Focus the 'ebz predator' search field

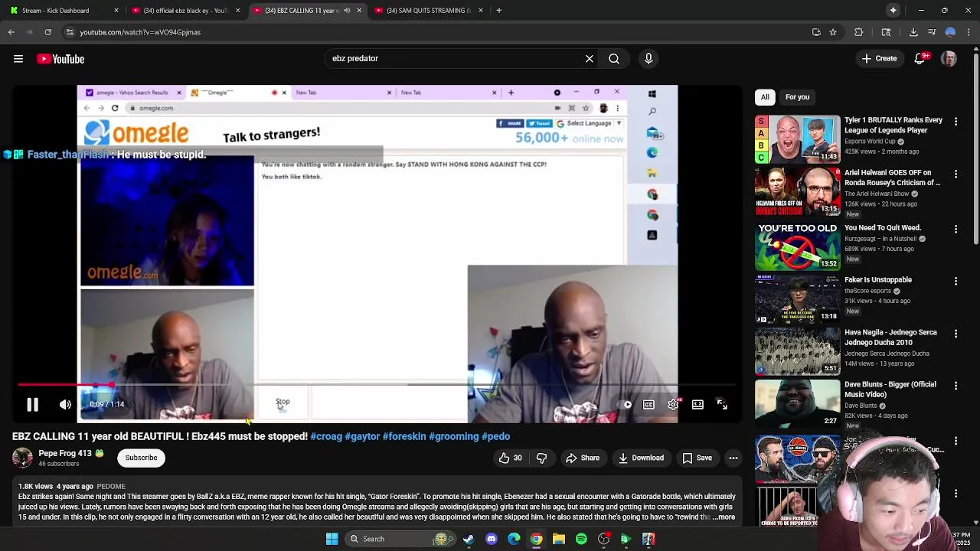(x=456, y=58)
